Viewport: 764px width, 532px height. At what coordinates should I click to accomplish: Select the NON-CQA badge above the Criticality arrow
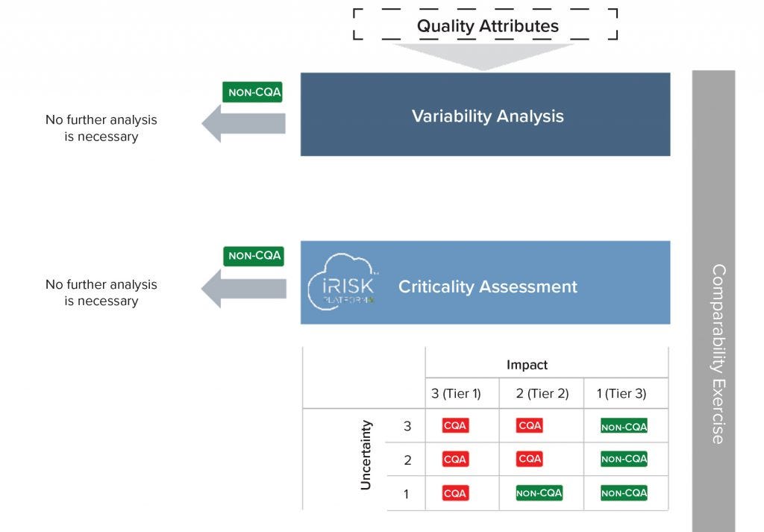(254, 256)
